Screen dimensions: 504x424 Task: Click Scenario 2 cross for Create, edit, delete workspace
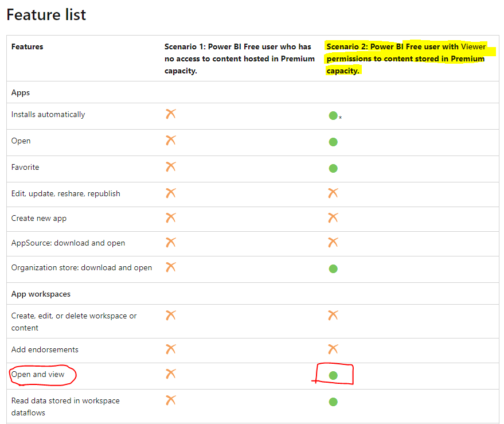click(x=333, y=315)
